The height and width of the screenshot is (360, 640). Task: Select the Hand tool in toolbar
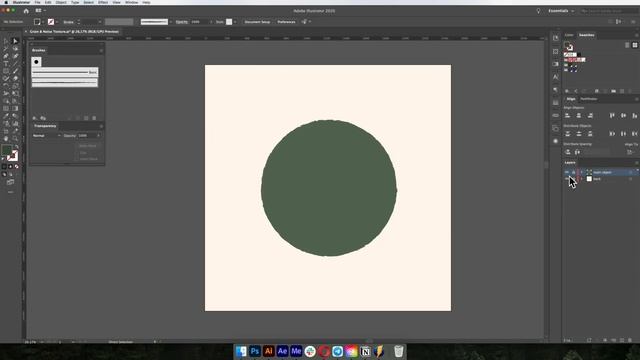pyautogui.click(x=6, y=139)
